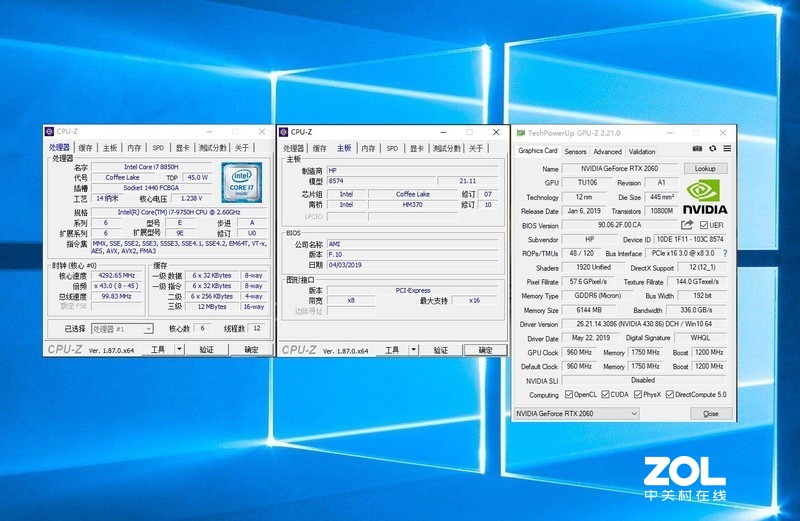The image size is (800, 521).
Task: Click Driver Version field in GPU-Z
Action: pos(644,324)
